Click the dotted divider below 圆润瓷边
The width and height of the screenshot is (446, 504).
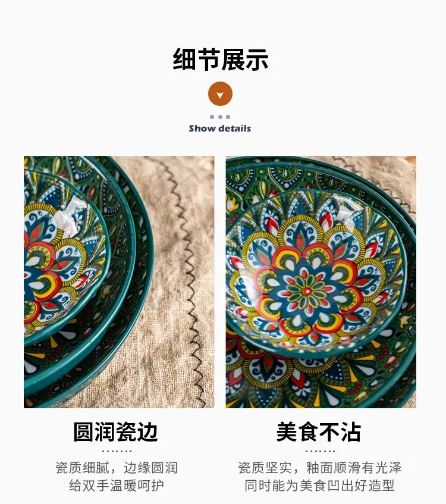[117, 451]
